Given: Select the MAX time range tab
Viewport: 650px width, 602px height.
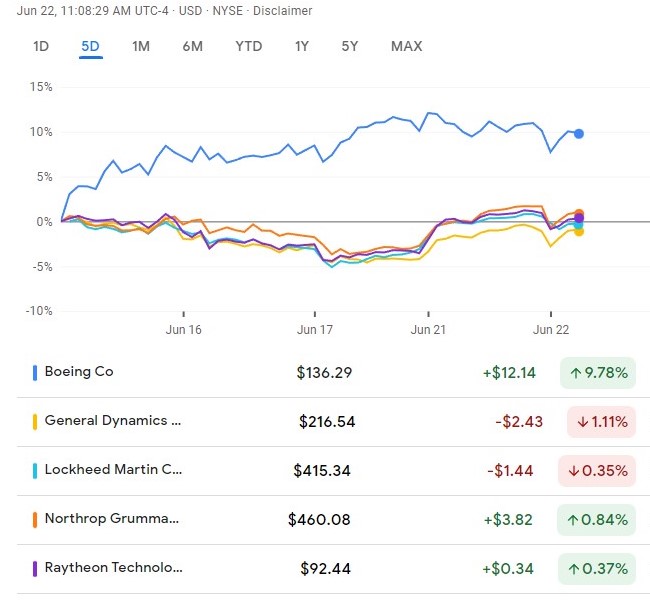Looking at the screenshot, I should [x=406, y=46].
